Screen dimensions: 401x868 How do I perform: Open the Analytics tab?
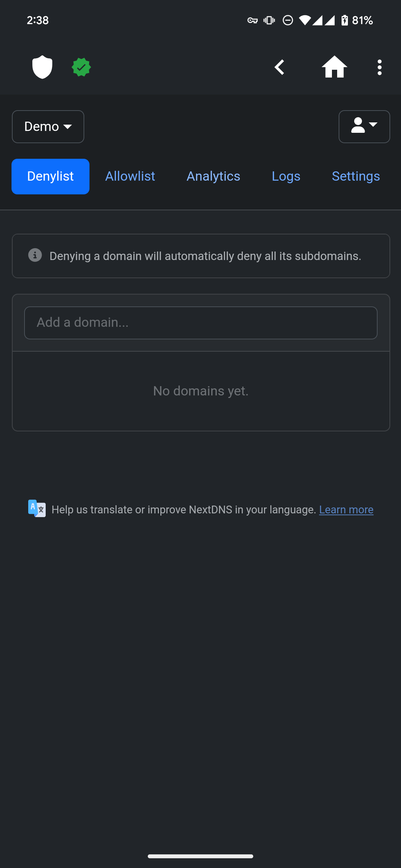[x=213, y=176]
